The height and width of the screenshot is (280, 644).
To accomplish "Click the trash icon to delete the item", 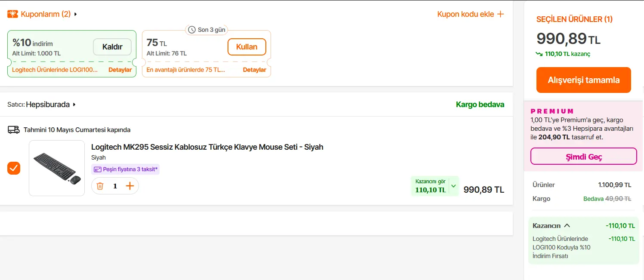I will click(x=100, y=186).
